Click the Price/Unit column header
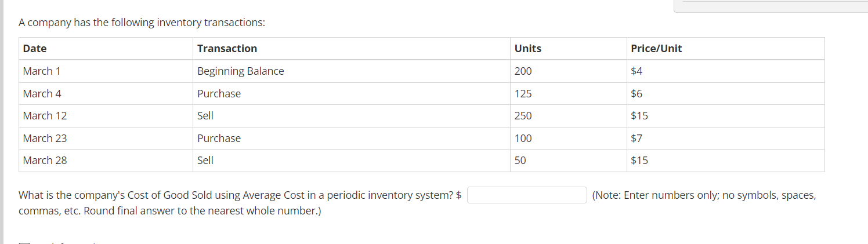The image size is (868, 244). 725,49
